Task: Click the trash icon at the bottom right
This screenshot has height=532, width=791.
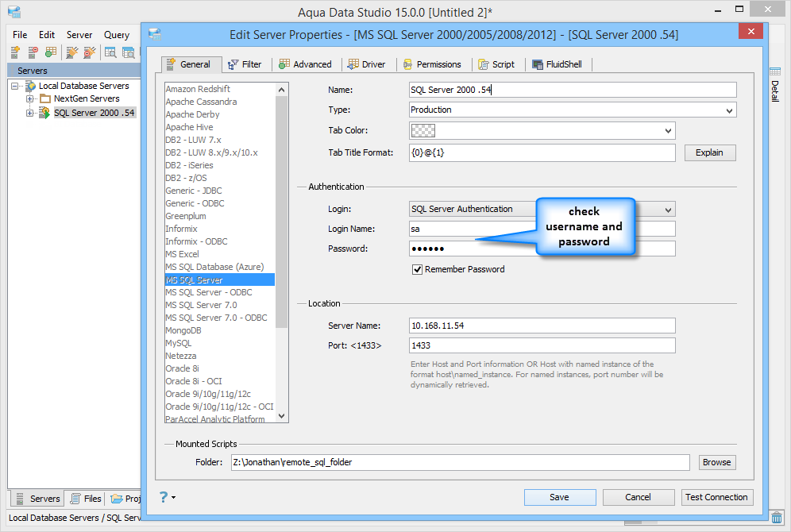Action: tap(777, 518)
